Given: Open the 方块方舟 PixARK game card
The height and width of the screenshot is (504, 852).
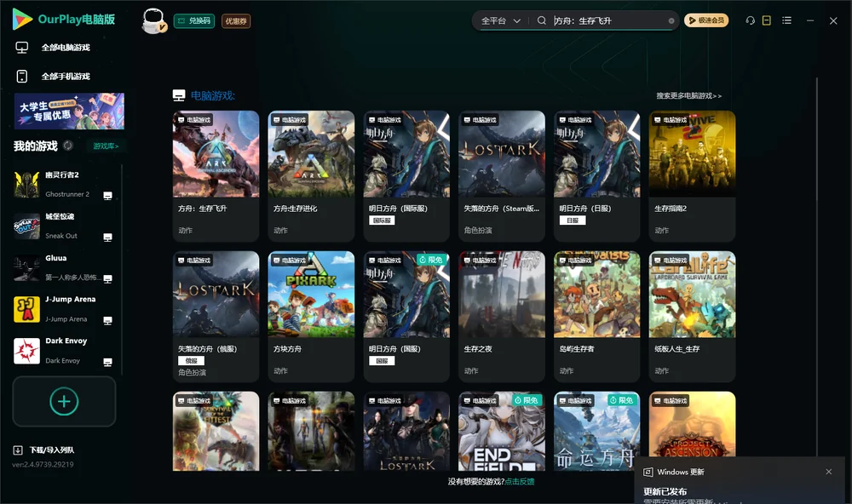Looking at the screenshot, I should coord(311,317).
